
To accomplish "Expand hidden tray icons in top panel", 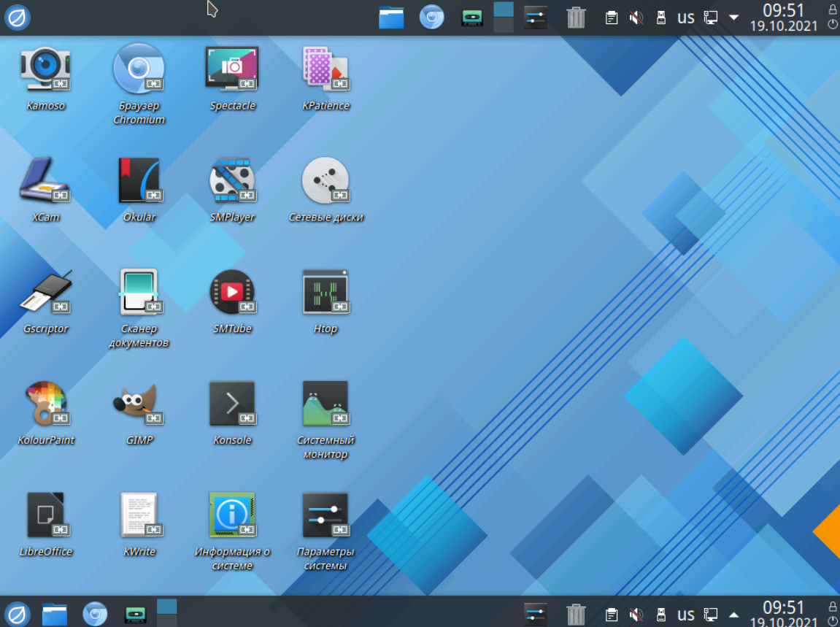I will point(734,18).
